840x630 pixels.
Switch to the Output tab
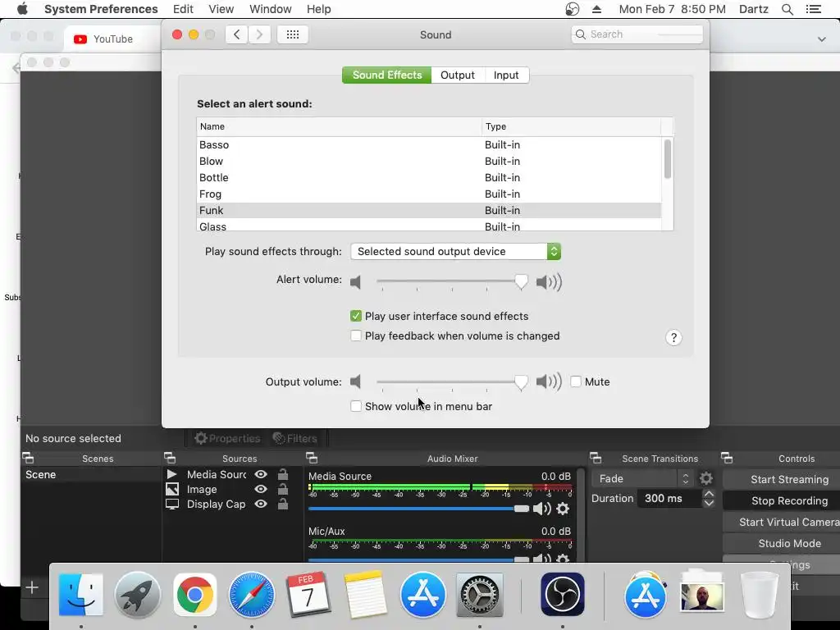[458, 75]
